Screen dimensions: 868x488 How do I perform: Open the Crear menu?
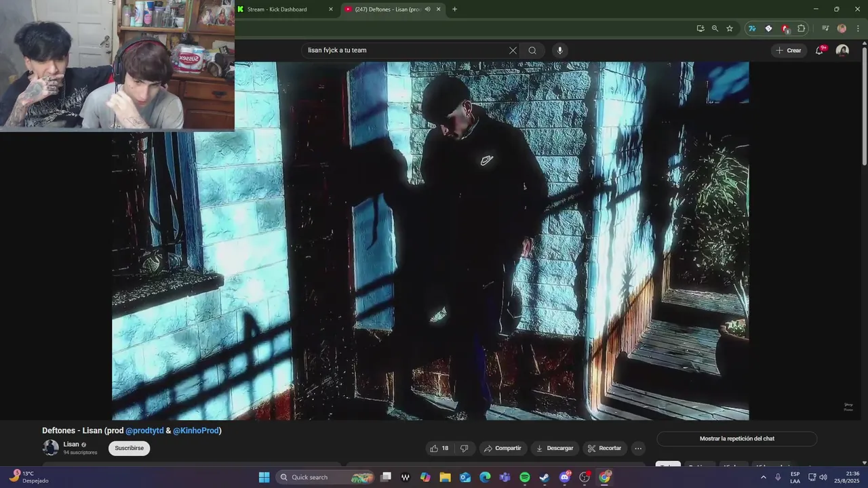(x=789, y=50)
